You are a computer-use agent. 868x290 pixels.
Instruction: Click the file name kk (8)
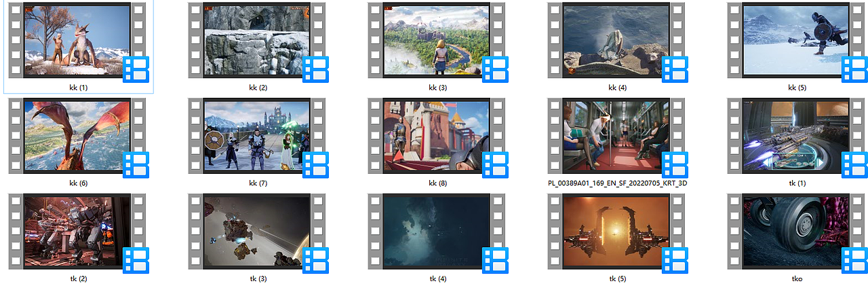pos(438,183)
